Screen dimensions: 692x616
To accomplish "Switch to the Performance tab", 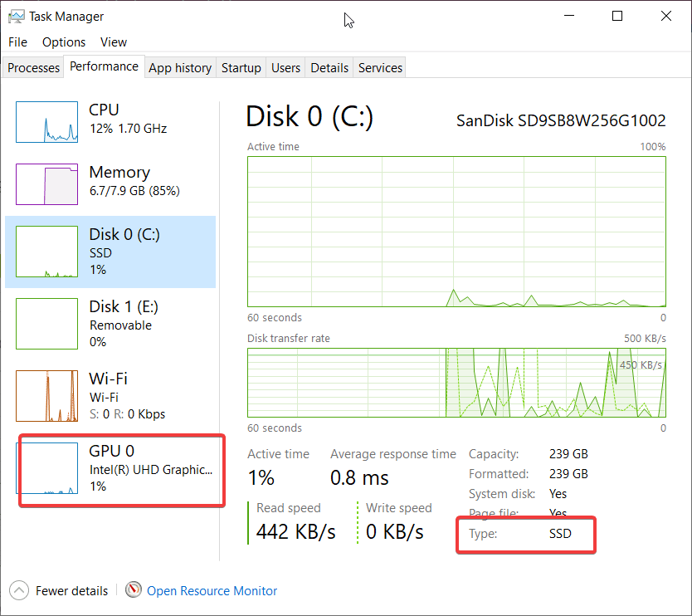I will (x=105, y=66).
